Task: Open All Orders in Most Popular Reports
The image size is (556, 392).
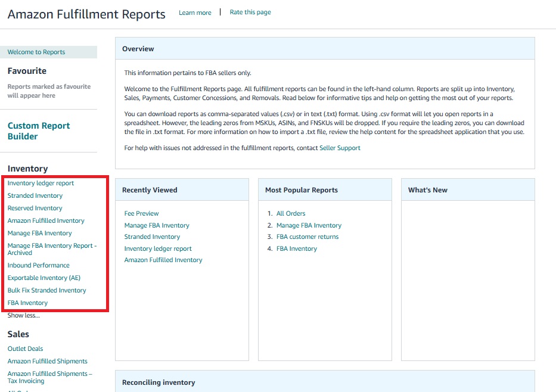Action: point(291,213)
